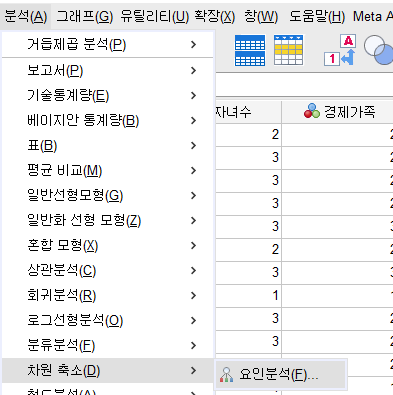Viewport: 393px width, 395px height.
Task: Expand submenu arrow for 일반선형모형
Action: [x=193, y=195]
